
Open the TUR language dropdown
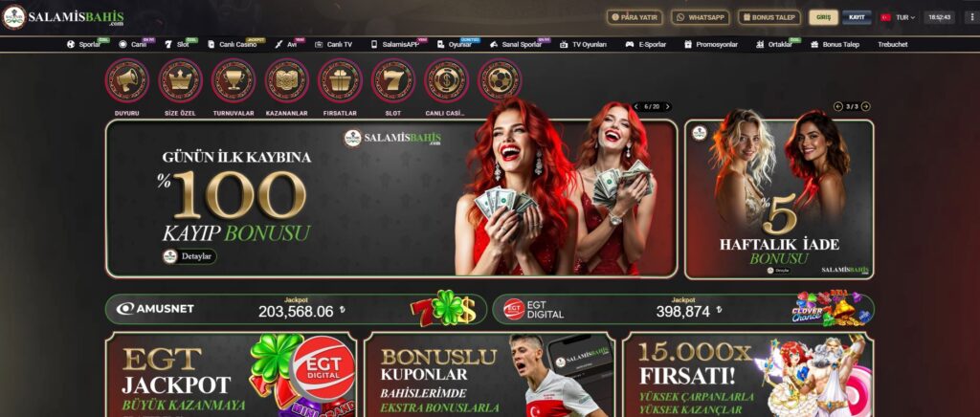pyautogui.click(x=898, y=17)
